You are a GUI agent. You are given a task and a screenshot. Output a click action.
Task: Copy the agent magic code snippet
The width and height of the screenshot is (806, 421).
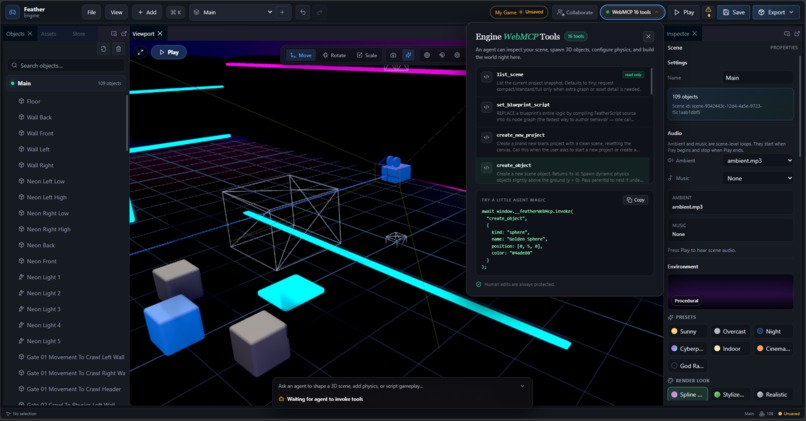point(635,200)
